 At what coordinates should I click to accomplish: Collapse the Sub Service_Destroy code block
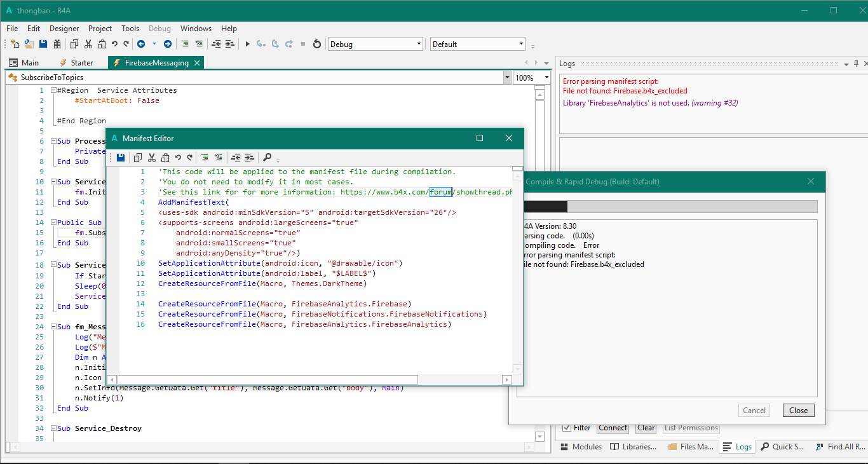point(53,428)
